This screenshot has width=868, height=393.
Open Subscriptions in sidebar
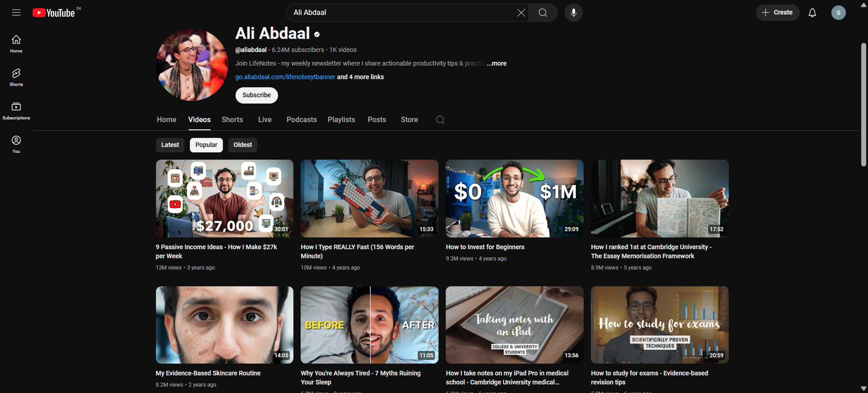click(x=16, y=111)
